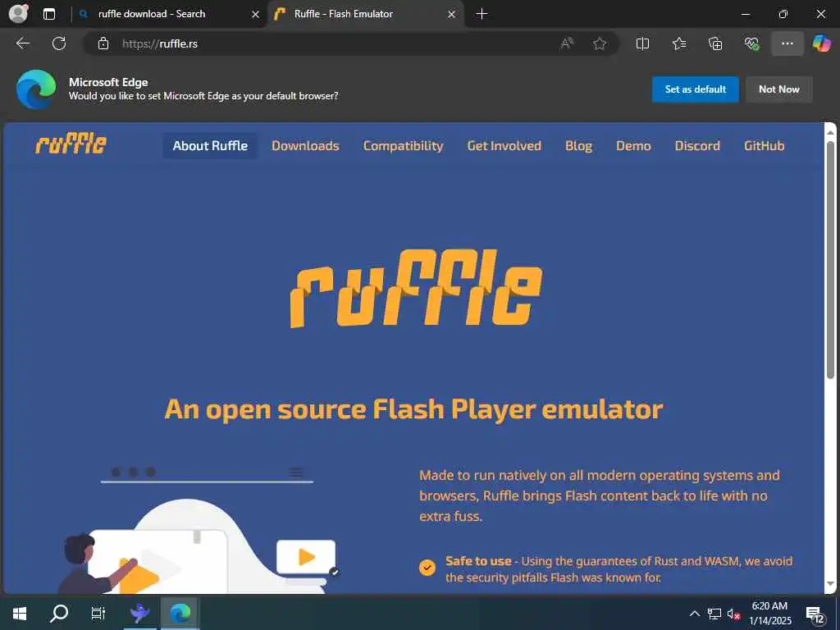Click the page scrollbar up arrow
The height and width of the screenshot is (630, 840).
[x=830, y=132]
